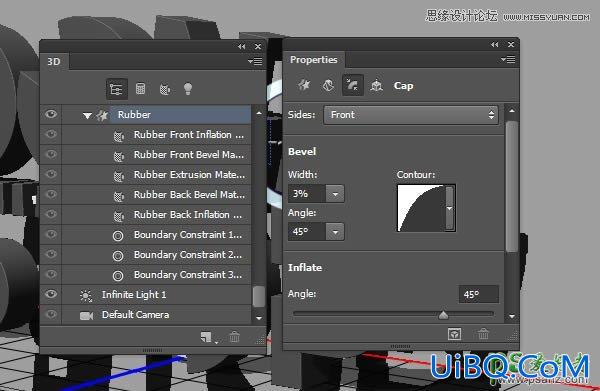This screenshot has width=600, height=391.
Task: Show whole scene filter in 3D panel
Action: tap(116, 89)
